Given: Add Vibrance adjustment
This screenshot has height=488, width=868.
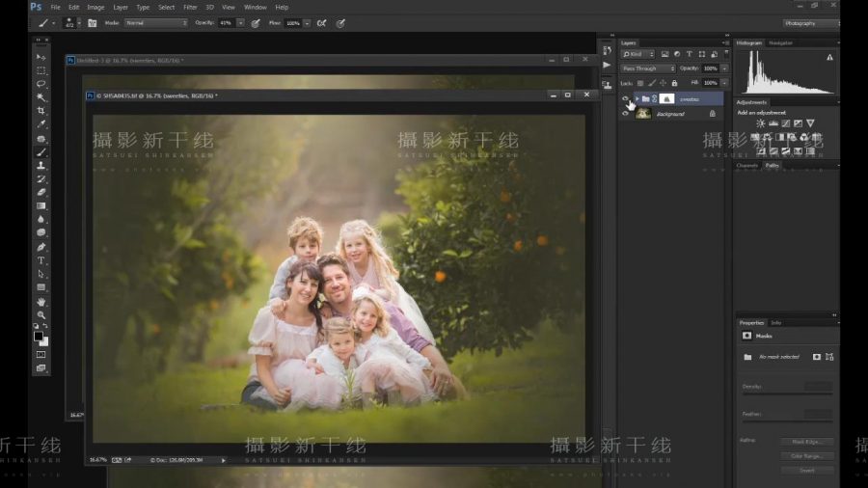Looking at the screenshot, I should [x=810, y=123].
